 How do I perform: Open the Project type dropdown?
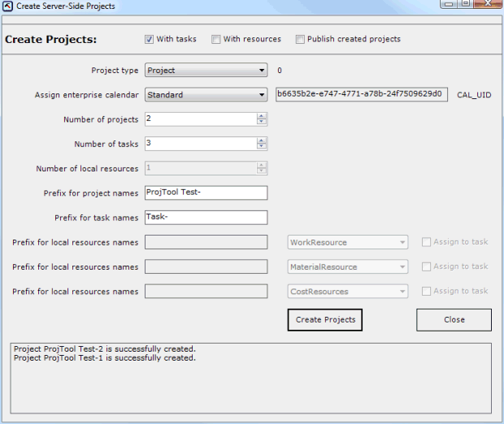206,70
